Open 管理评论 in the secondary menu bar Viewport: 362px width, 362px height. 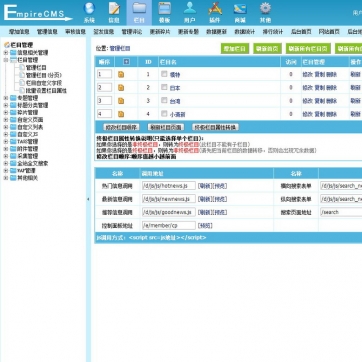pos(132,32)
